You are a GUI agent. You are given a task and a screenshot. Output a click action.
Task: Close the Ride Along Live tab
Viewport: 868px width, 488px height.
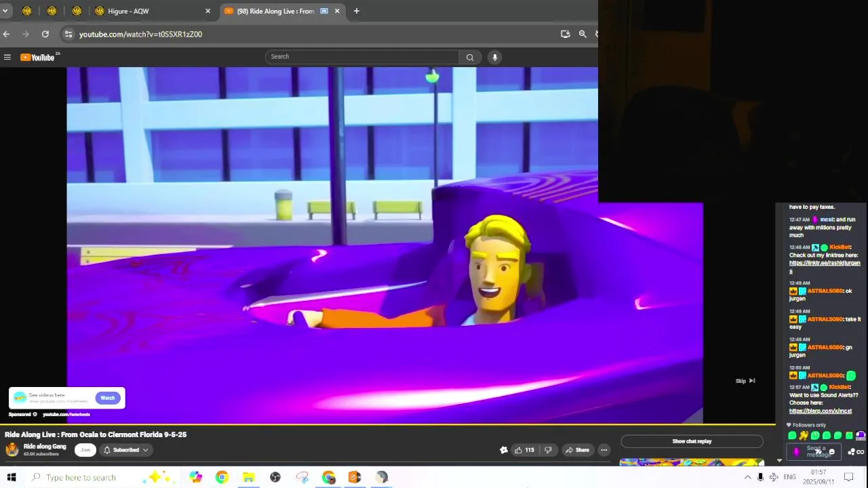[337, 11]
